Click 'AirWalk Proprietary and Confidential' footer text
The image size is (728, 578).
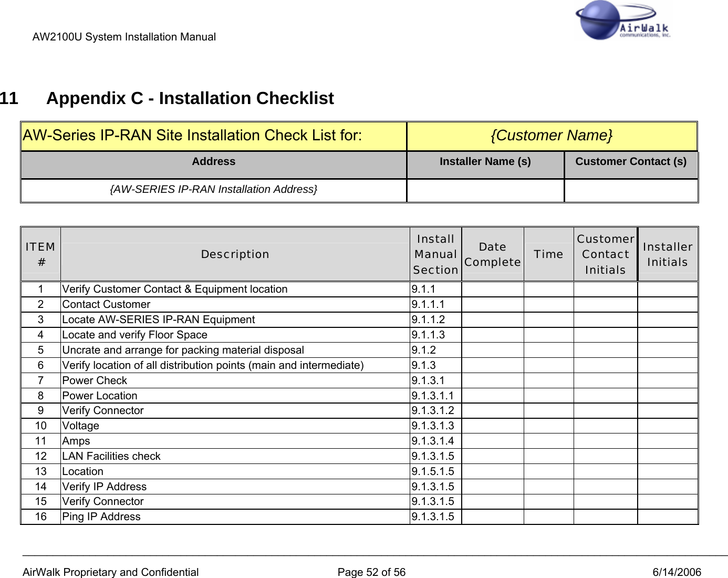110,572
